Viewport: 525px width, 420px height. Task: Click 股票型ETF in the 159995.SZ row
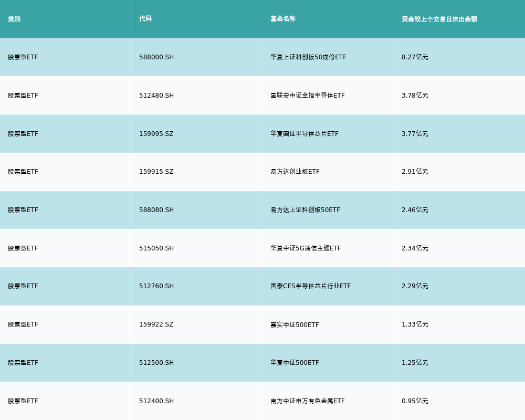point(23,134)
